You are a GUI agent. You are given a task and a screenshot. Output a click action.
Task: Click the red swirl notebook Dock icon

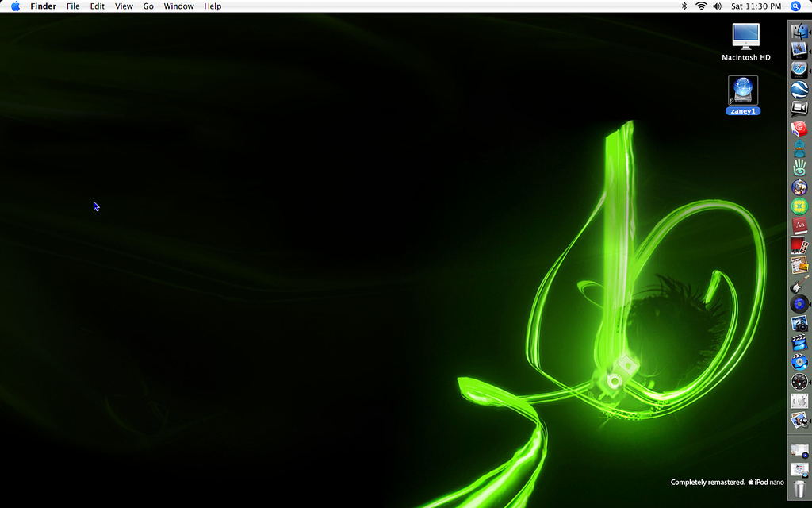pyautogui.click(x=799, y=128)
